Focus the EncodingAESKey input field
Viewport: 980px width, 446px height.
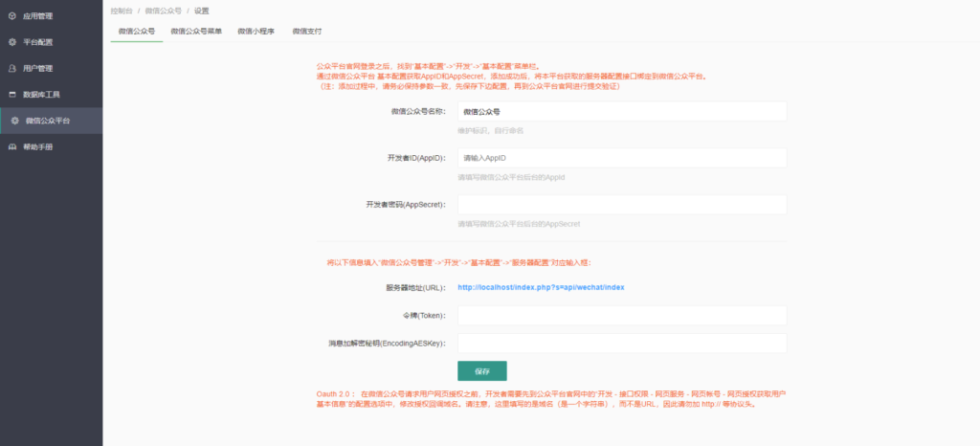[x=622, y=343]
